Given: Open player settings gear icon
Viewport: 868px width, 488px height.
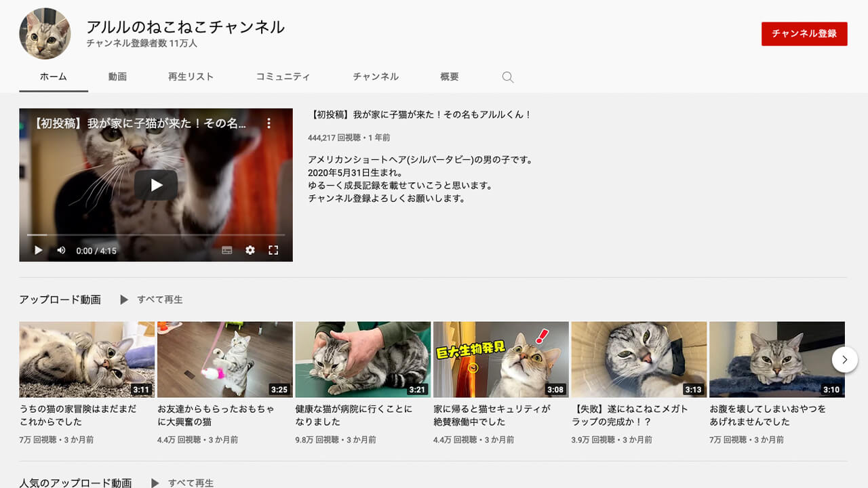Looking at the screenshot, I should pos(250,250).
